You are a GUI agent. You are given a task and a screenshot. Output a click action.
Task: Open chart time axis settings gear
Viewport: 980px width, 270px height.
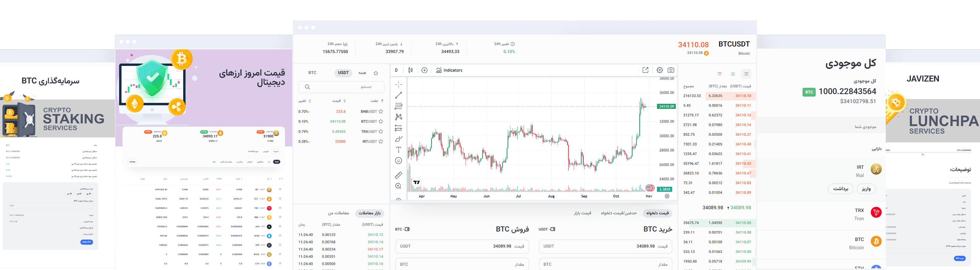[667, 196]
